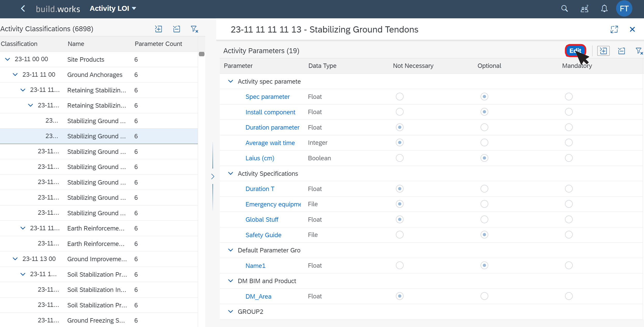This screenshot has width=644, height=327.
Task: Open the Global Stuff link
Action: [262, 220]
